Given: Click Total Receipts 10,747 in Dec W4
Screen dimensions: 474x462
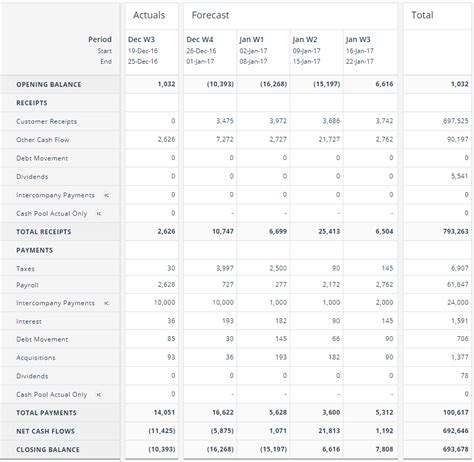Looking at the screenshot, I should pos(223,231).
